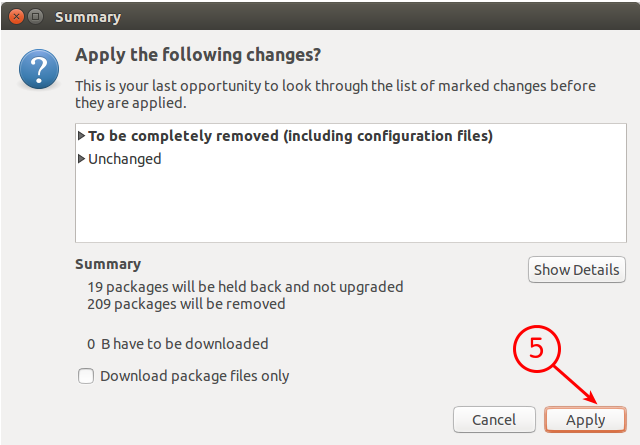Click the '19 packages will be held back' line
This screenshot has height=445, width=640.
[x=245, y=287]
